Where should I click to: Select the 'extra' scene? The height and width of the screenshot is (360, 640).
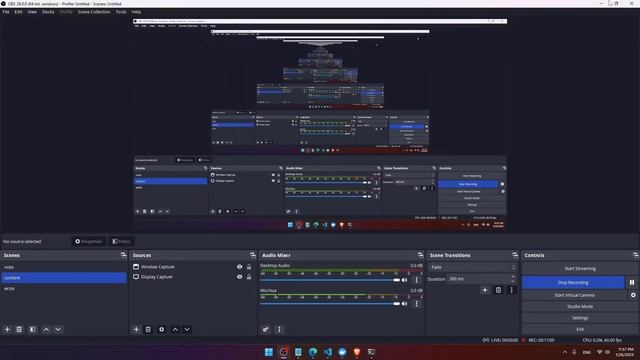(64, 289)
